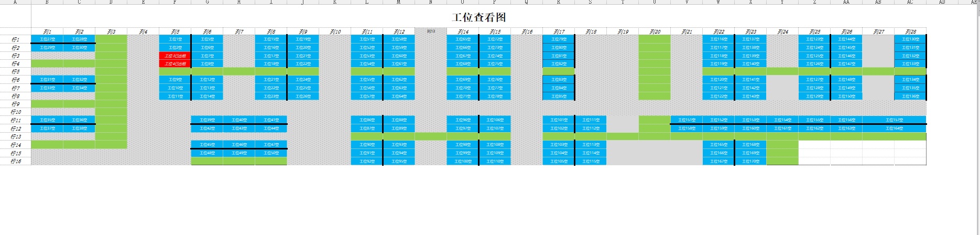Click the 工位130空 cell
The image size is (980, 235).
pyautogui.click(x=910, y=39)
